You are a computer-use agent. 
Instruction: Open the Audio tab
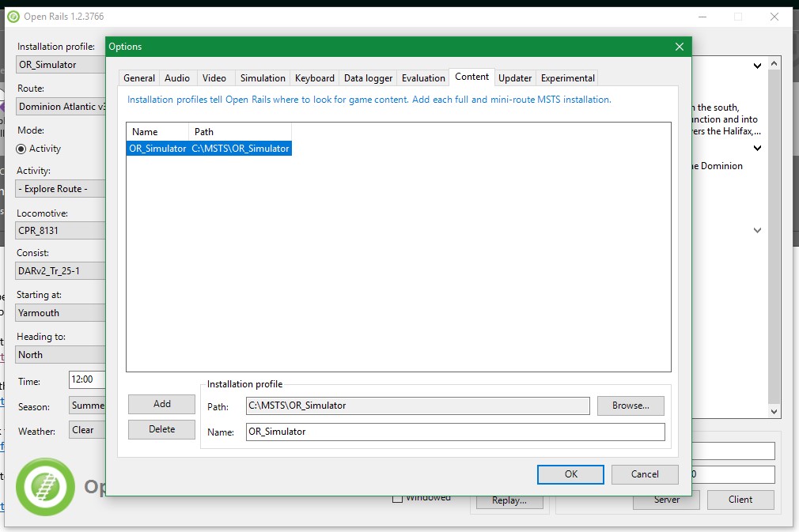pos(177,77)
